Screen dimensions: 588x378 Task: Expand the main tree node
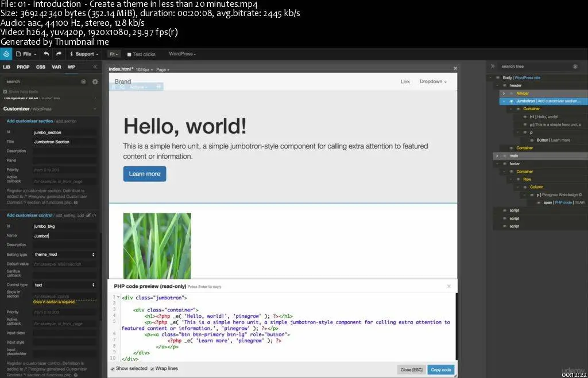coord(497,156)
